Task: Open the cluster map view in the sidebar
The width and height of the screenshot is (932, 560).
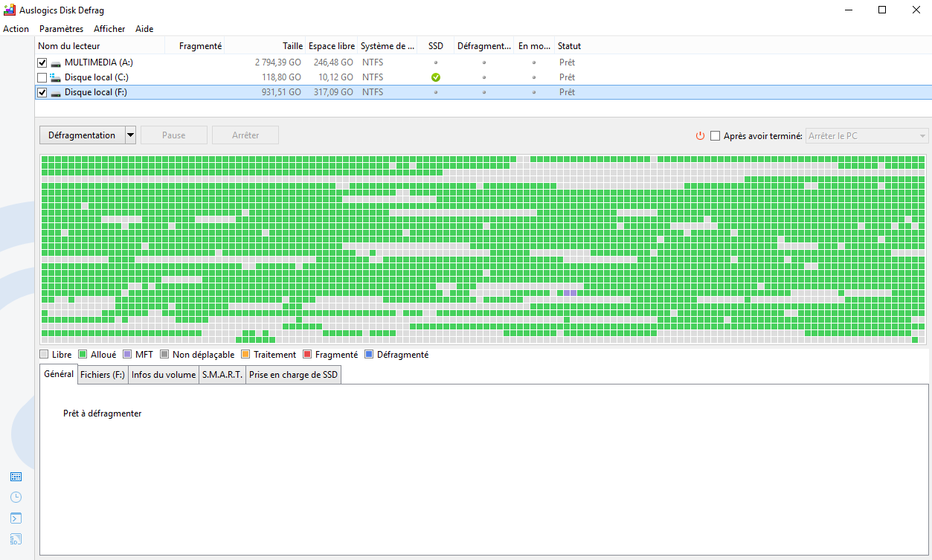Action: (16, 476)
